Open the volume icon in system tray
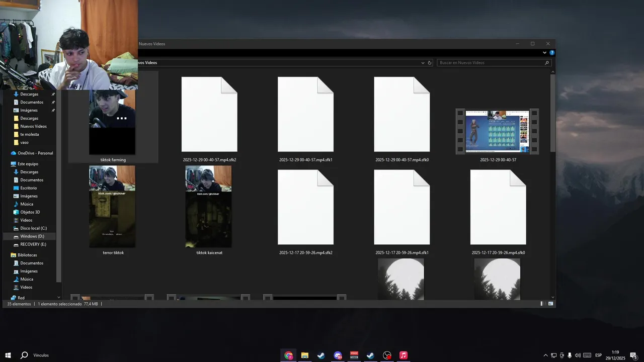 578,355
